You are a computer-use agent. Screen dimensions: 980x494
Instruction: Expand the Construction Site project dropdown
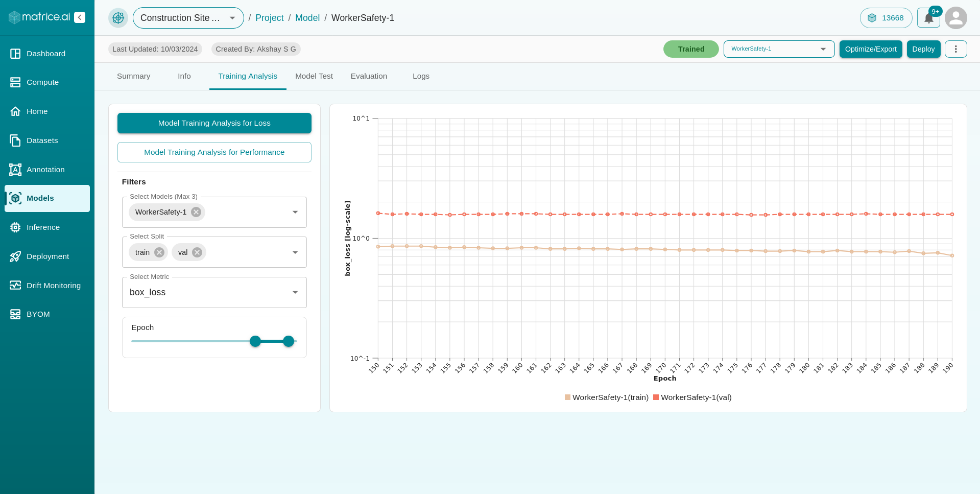click(188, 18)
